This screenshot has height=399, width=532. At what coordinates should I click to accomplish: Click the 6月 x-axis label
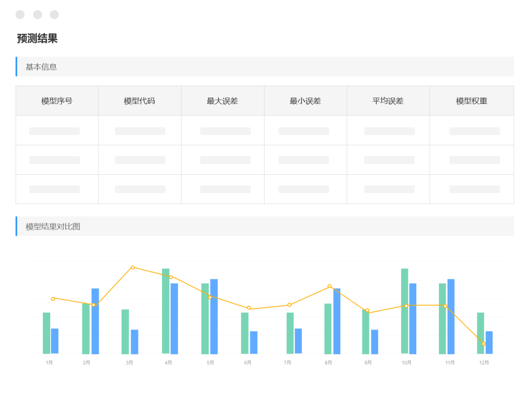248,363
